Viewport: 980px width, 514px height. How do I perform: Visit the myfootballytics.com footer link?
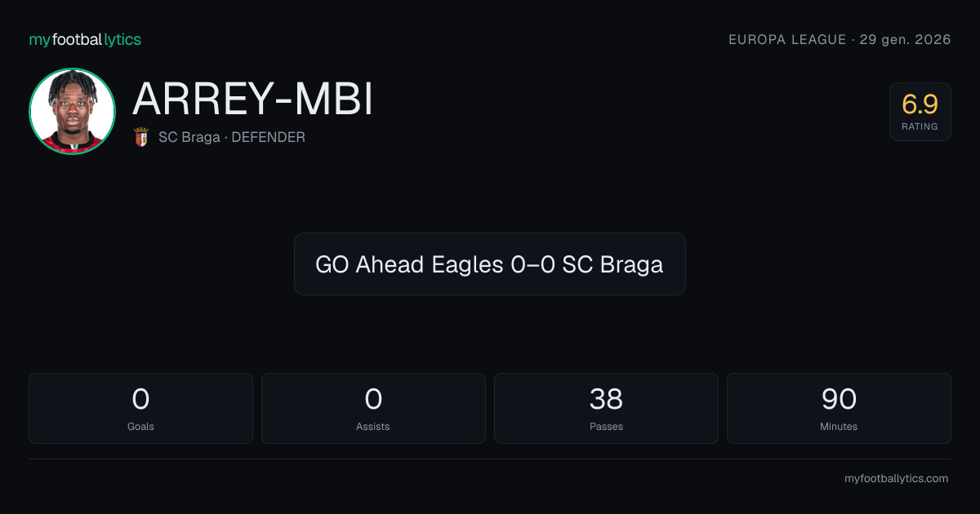point(896,479)
